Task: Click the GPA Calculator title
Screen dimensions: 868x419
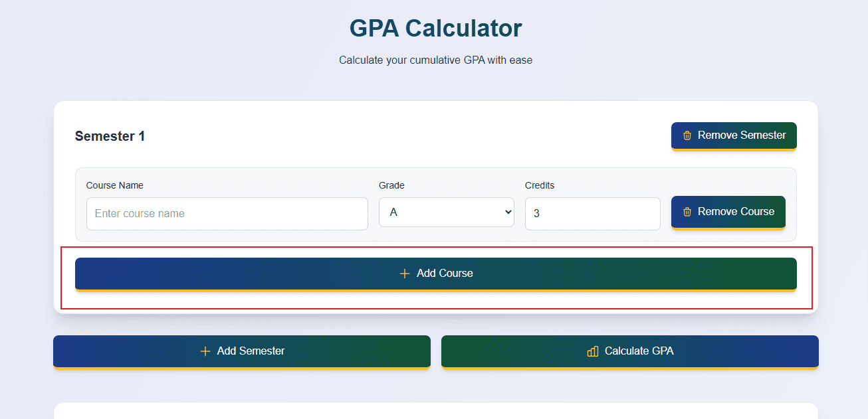Action: click(x=435, y=28)
